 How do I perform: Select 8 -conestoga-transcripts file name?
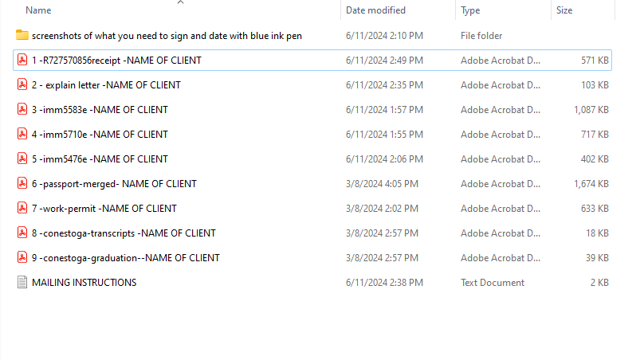click(124, 233)
